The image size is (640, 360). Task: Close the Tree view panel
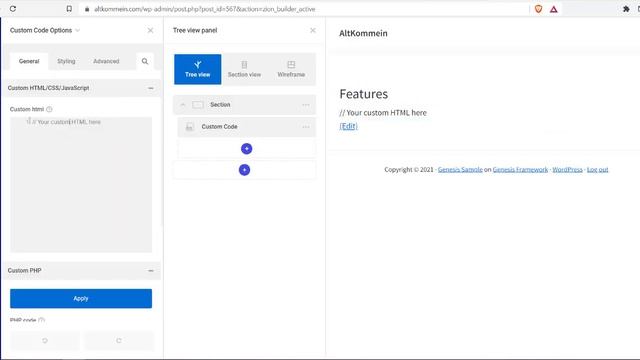point(313,30)
